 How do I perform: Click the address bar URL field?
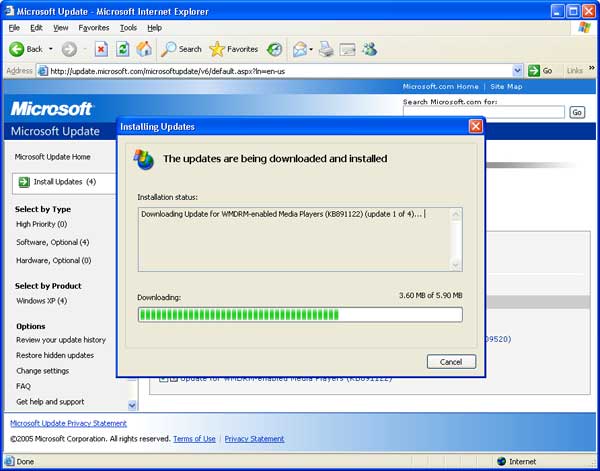[x=280, y=71]
